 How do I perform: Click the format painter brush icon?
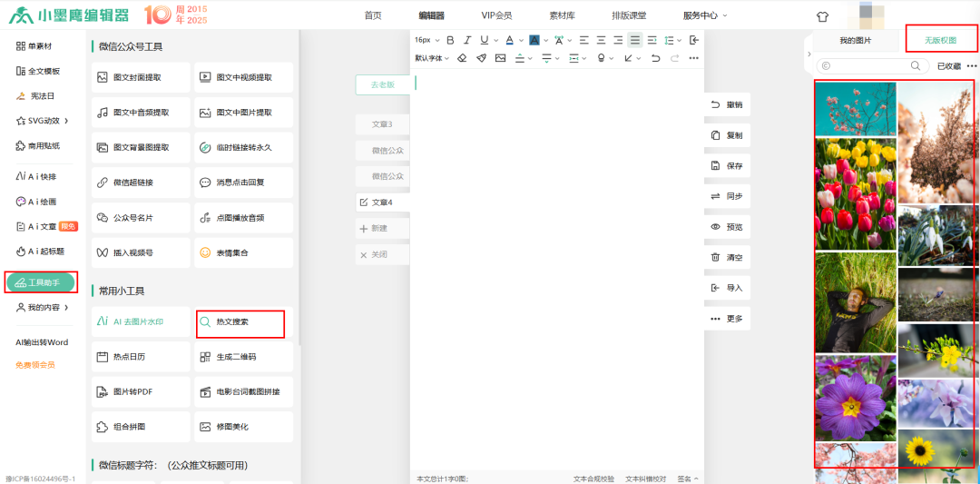coord(481,58)
